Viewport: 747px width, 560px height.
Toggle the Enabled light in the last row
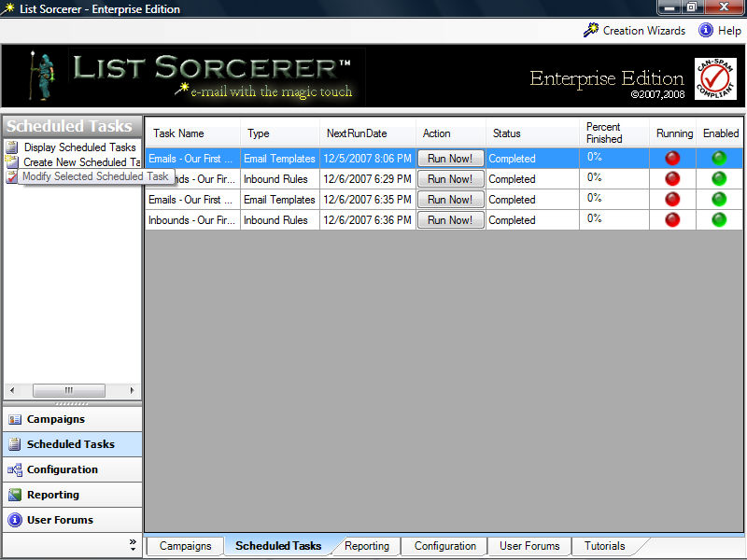[x=719, y=220]
